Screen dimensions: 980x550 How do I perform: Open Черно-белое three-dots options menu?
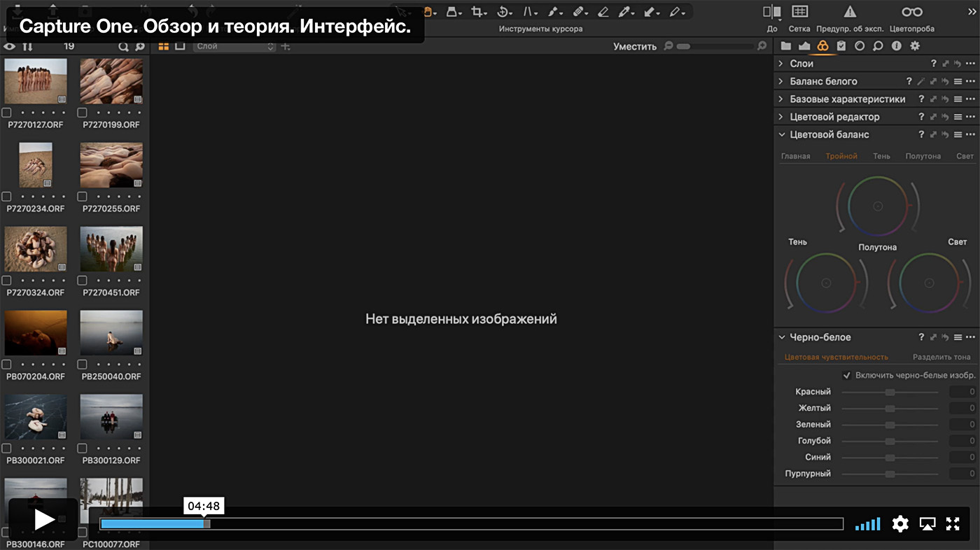point(970,337)
